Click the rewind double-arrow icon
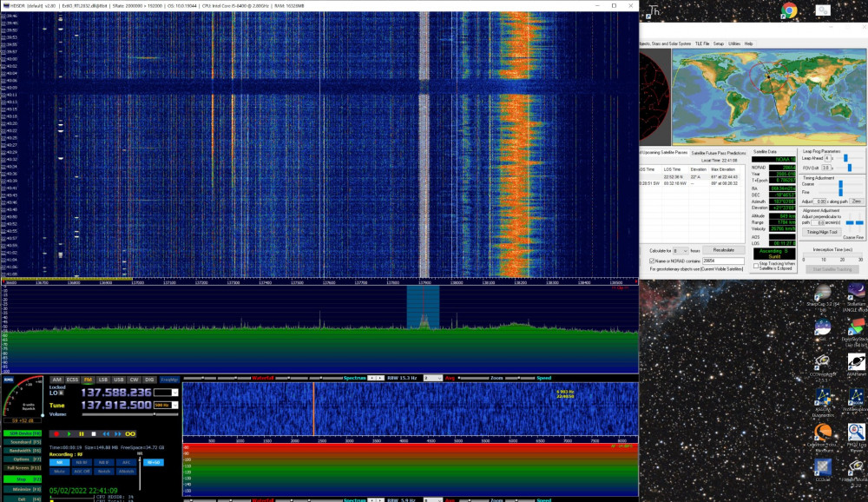 [x=105, y=434]
